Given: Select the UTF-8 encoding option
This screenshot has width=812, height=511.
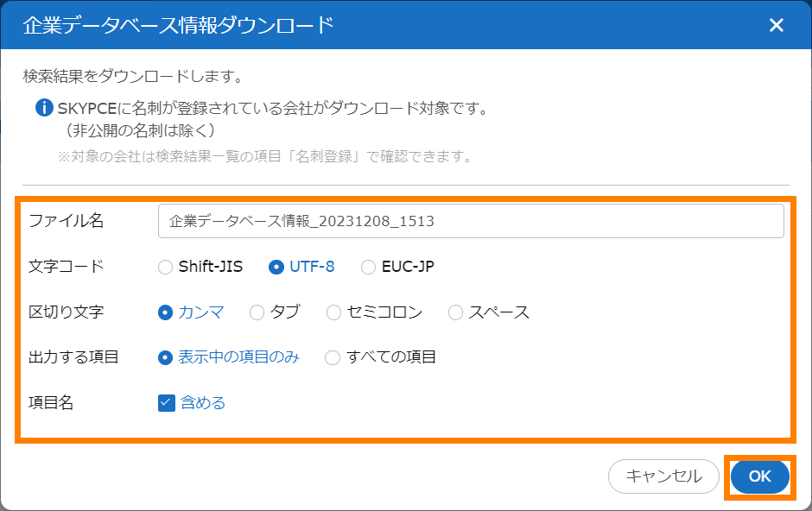Looking at the screenshot, I should 276,267.
